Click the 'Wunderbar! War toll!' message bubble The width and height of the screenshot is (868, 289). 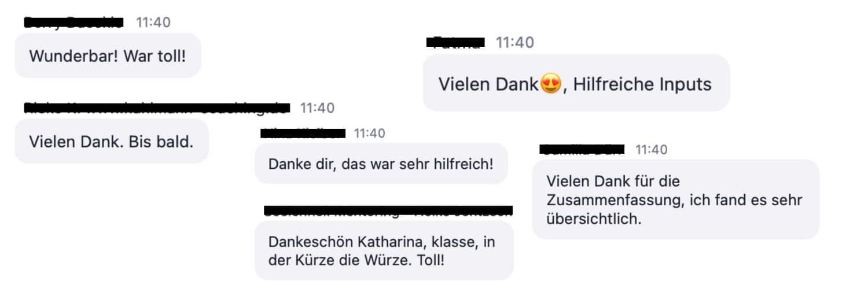click(108, 55)
